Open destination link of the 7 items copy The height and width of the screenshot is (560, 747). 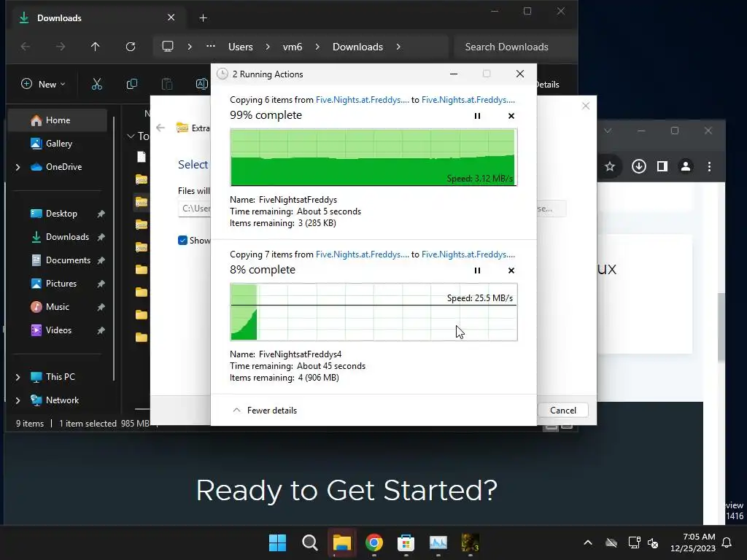coord(468,254)
